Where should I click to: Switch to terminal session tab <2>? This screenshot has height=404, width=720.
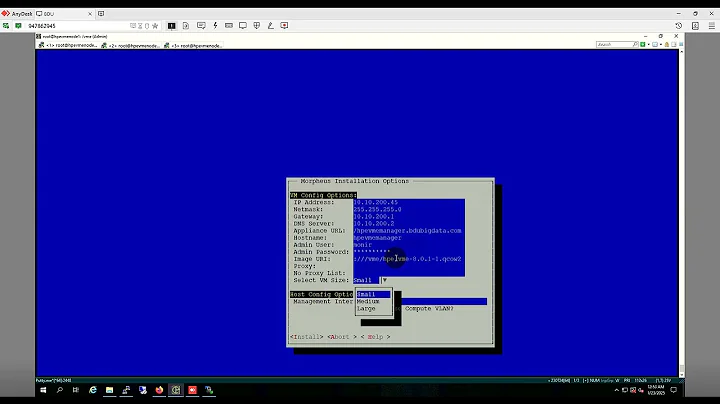(x=130, y=45)
